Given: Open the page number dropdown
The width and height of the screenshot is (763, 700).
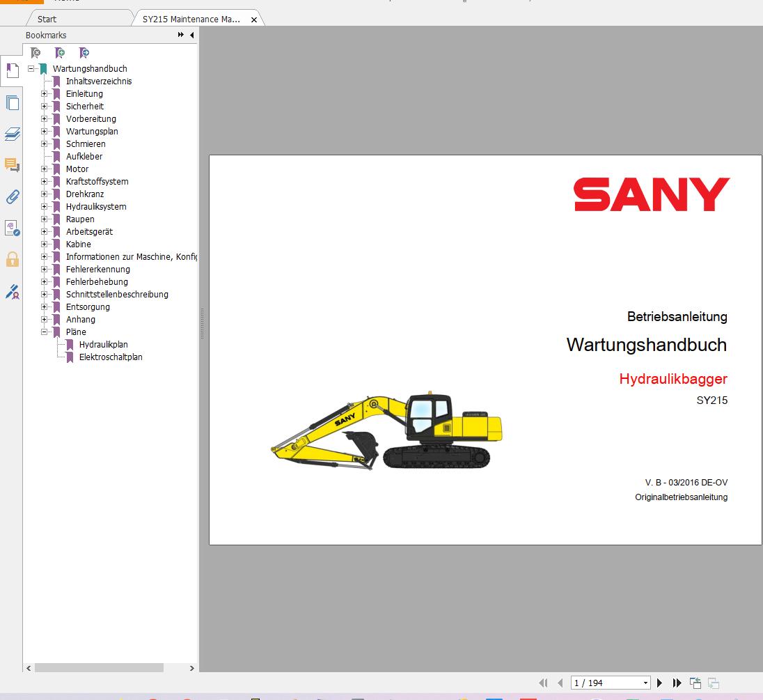Looking at the screenshot, I should 645,683.
